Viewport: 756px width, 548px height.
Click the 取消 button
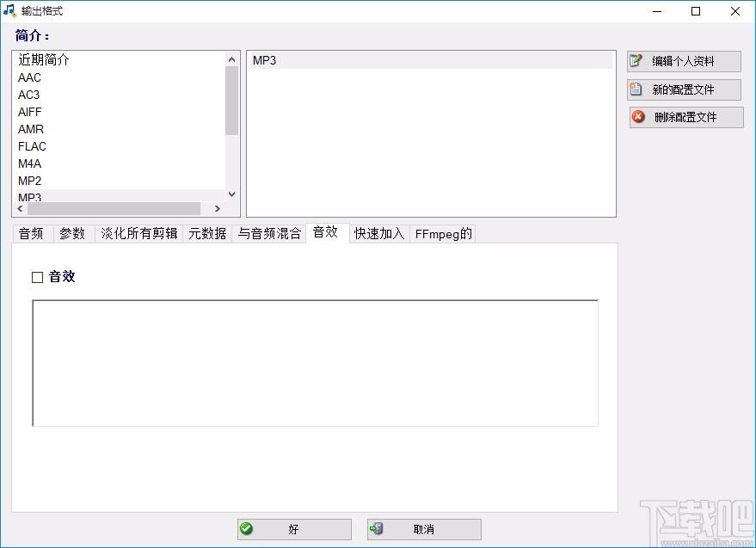[x=424, y=529]
